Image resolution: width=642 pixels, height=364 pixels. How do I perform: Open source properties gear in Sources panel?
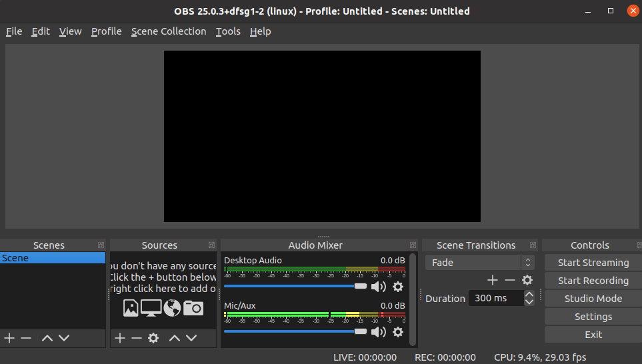coord(153,338)
